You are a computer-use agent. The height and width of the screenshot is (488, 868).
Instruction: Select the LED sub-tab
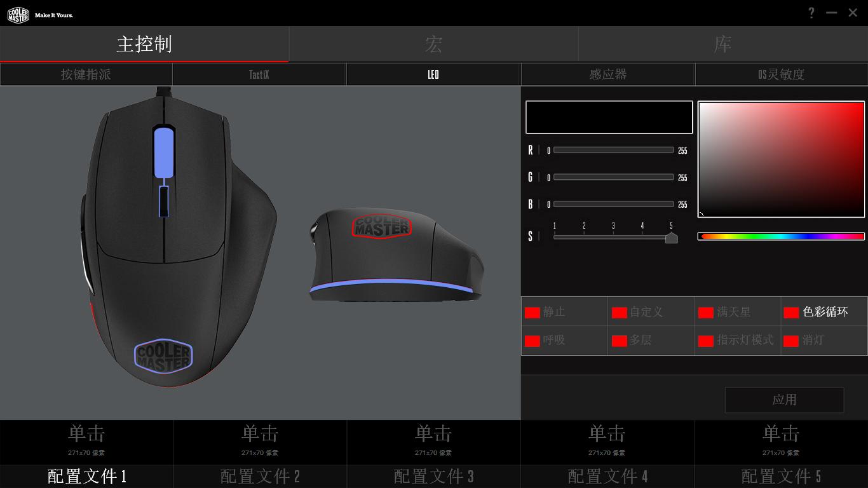pos(433,74)
